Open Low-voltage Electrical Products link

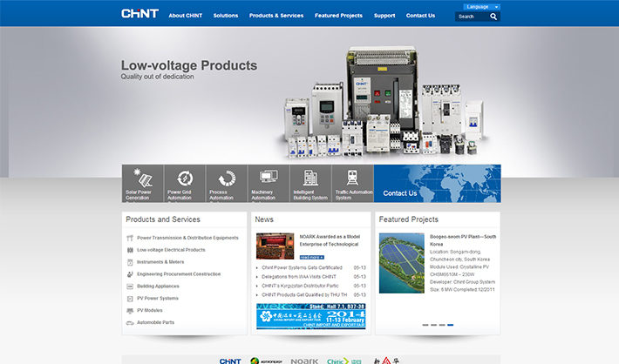[x=171, y=250]
